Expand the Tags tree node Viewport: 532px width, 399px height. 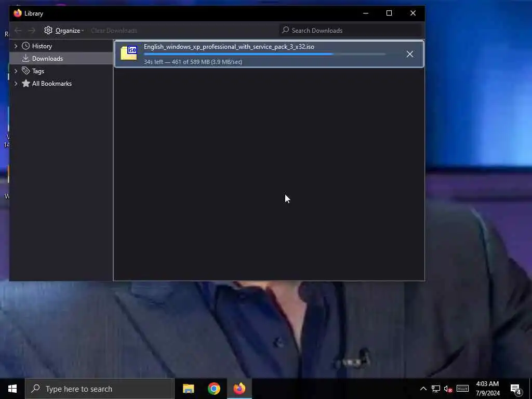pos(16,71)
